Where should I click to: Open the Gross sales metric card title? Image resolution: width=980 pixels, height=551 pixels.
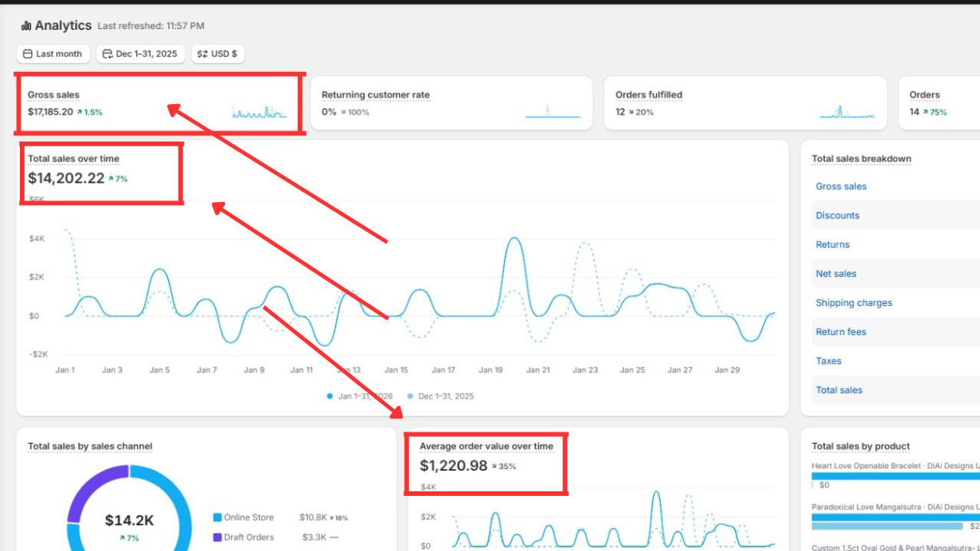[x=54, y=95]
